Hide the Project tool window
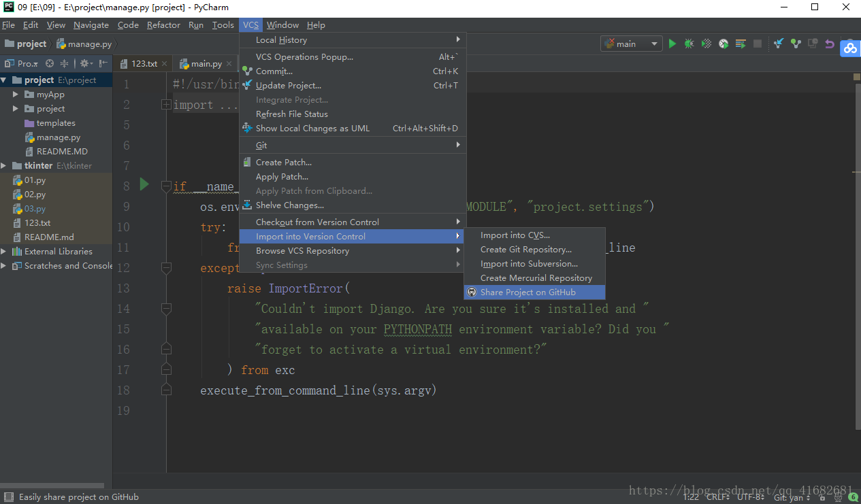Viewport: 861px width, 504px height. [x=103, y=63]
